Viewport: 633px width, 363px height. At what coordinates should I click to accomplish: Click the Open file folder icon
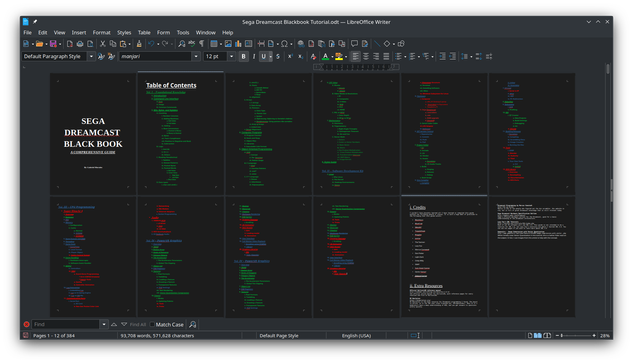[x=39, y=44]
